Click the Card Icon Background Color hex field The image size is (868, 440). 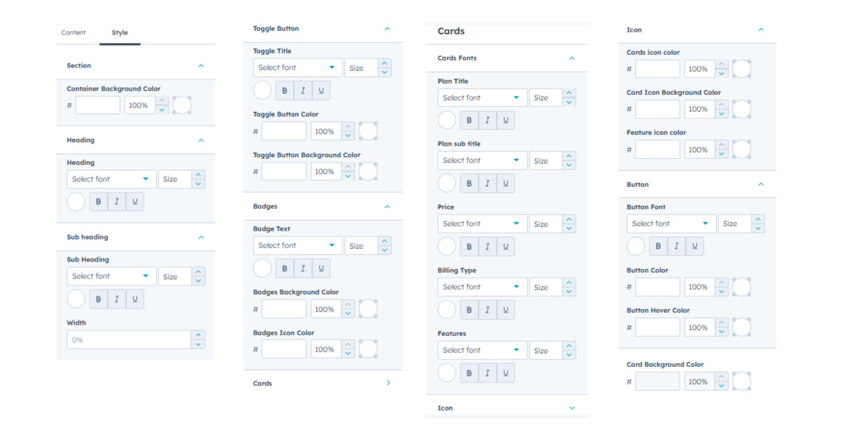[658, 109]
